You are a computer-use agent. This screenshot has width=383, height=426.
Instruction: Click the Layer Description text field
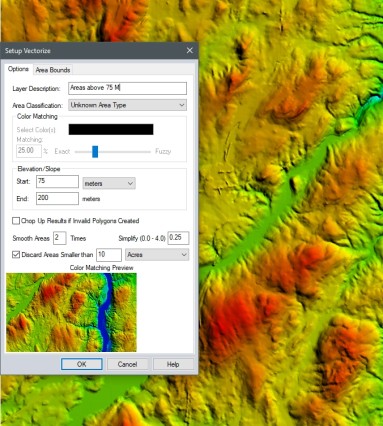click(127, 88)
